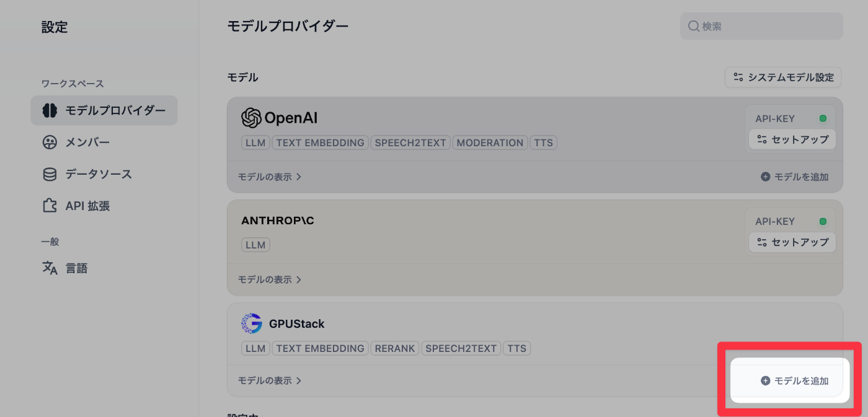Image resolution: width=868 pixels, height=417 pixels.
Task: Click the Anthropic API-KEY green status indicator
Action: [823, 221]
